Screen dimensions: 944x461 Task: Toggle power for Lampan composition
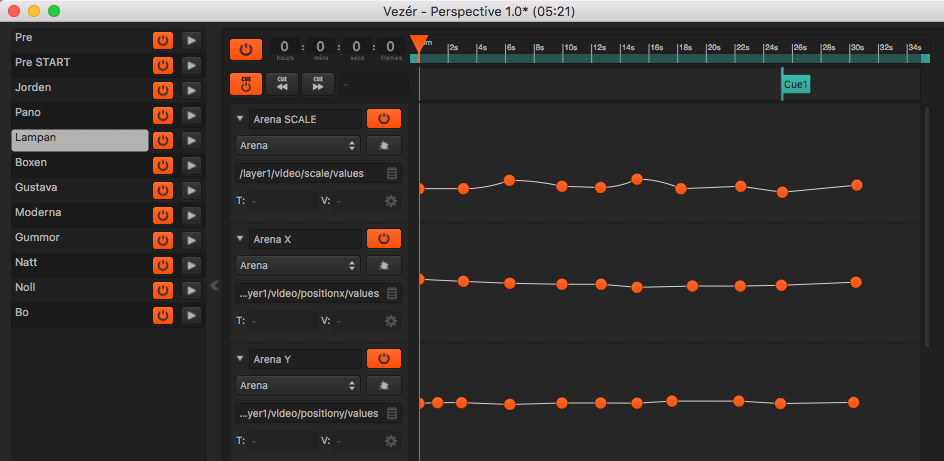pos(163,140)
